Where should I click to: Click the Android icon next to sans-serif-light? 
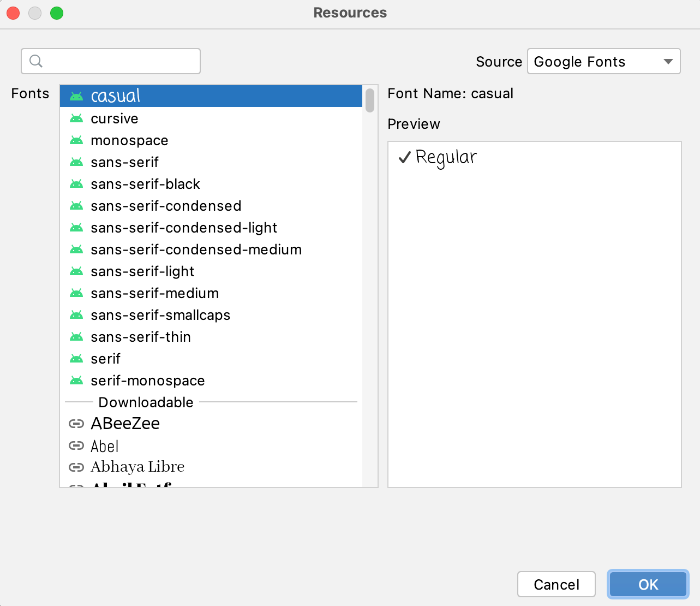[76, 271]
